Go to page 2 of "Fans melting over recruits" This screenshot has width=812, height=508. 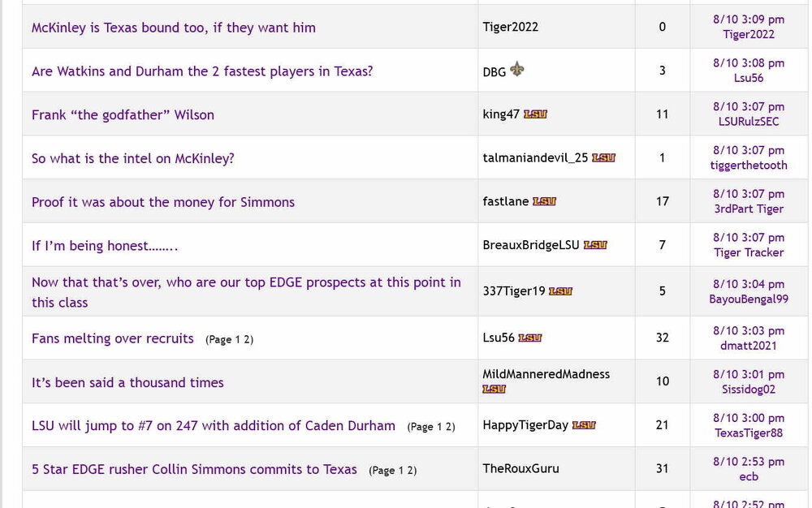pos(248,340)
